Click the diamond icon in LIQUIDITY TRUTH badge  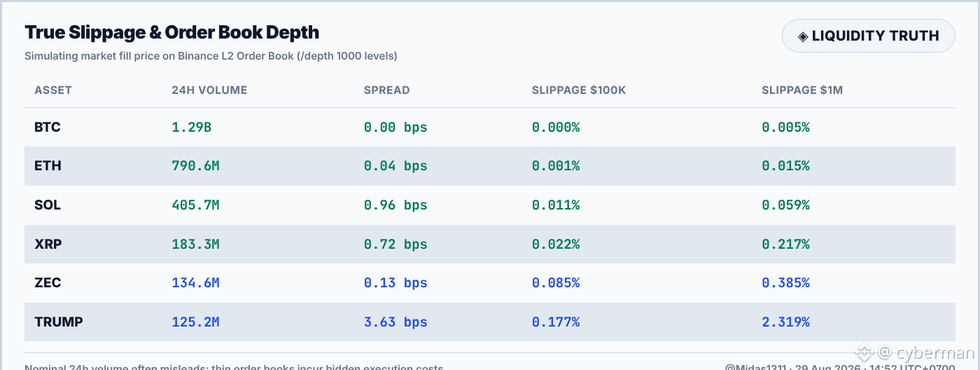click(x=804, y=36)
